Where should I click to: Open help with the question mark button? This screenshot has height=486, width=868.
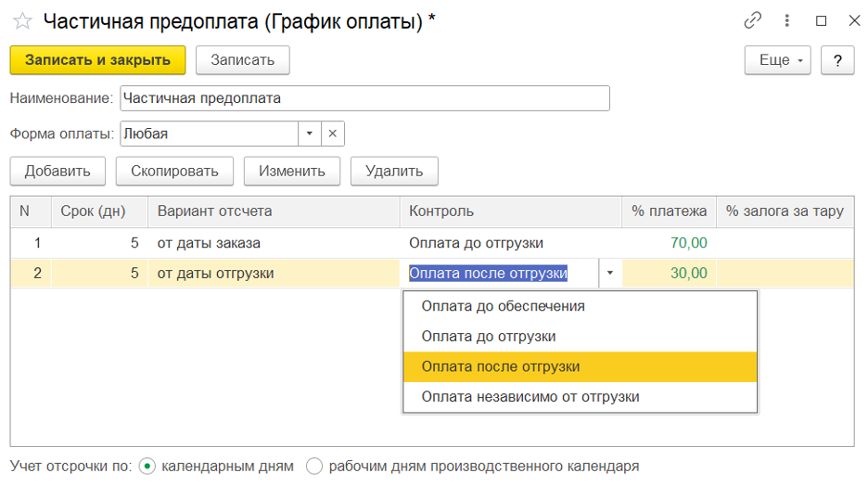(837, 60)
